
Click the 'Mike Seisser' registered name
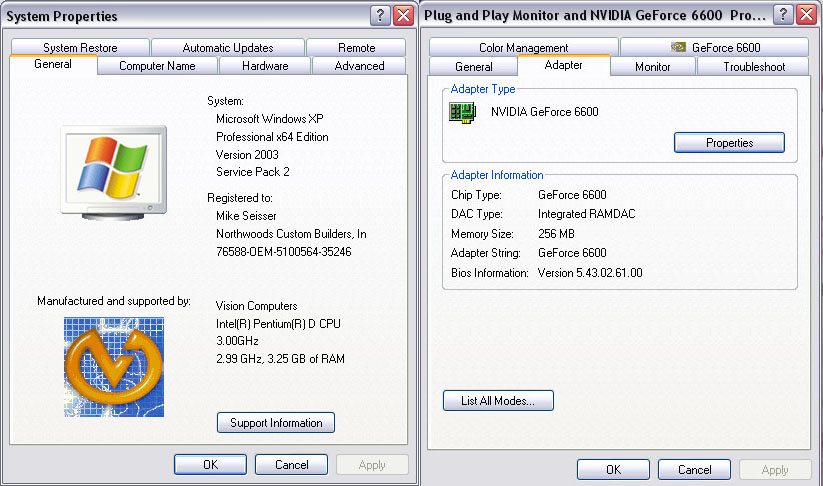(246, 216)
